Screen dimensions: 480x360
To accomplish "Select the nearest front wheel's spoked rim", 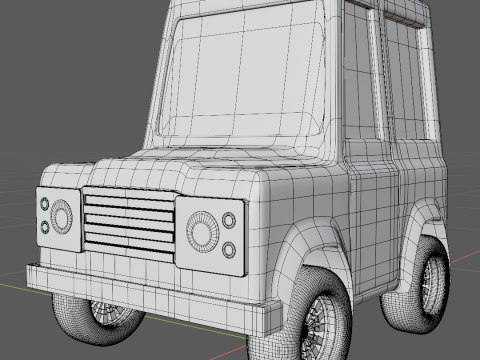I will tap(316, 328).
